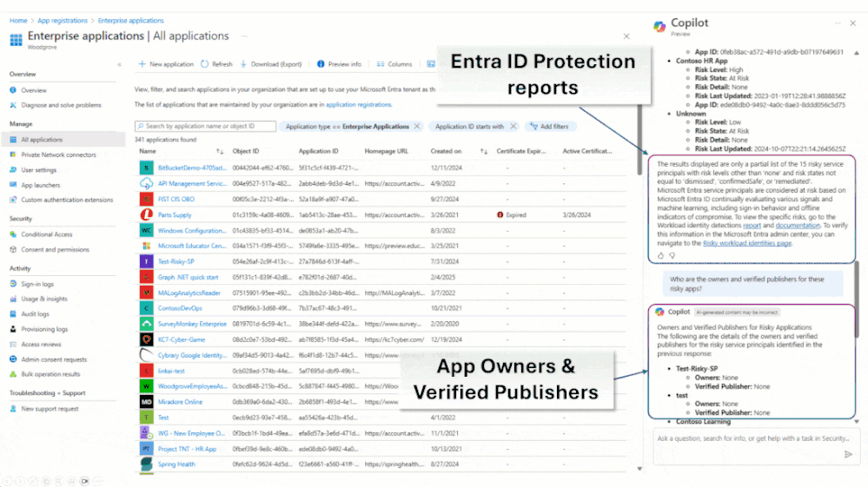Go to Home breadcrumb

(18, 21)
